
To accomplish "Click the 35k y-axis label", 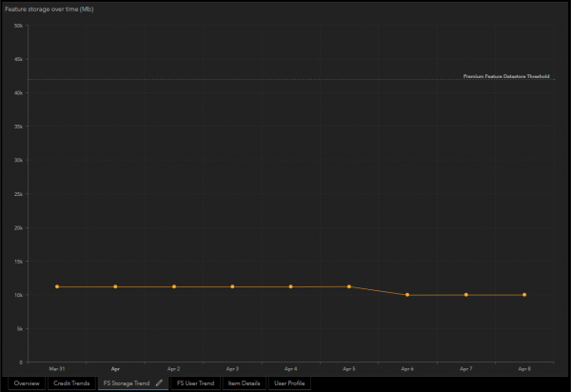I will [x=19, y=127].
